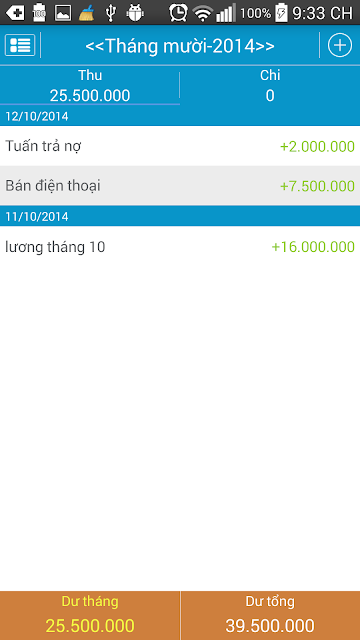Switch to the Chi expense tab
The height and width of the screenshot is (640, 360).
pos(270,85)
